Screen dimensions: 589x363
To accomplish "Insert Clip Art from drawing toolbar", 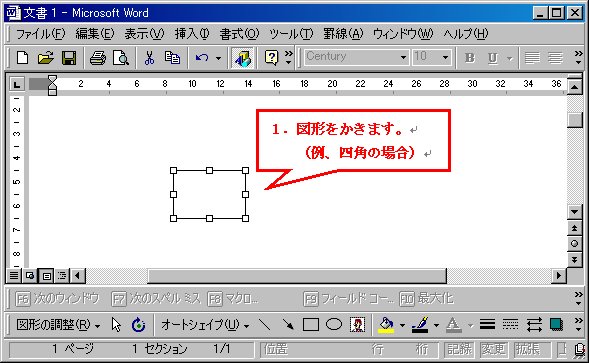I will tap(357, 325).
